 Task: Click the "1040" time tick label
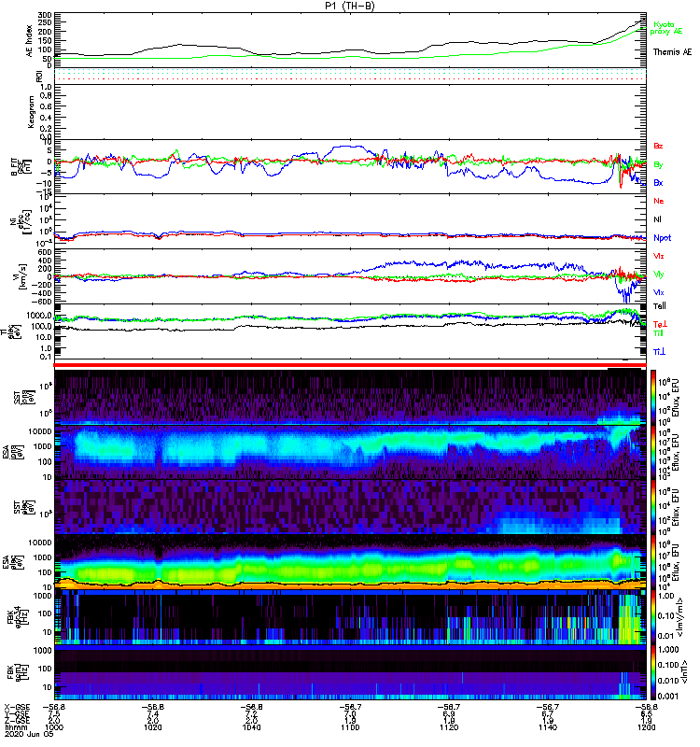coord(251,727)
